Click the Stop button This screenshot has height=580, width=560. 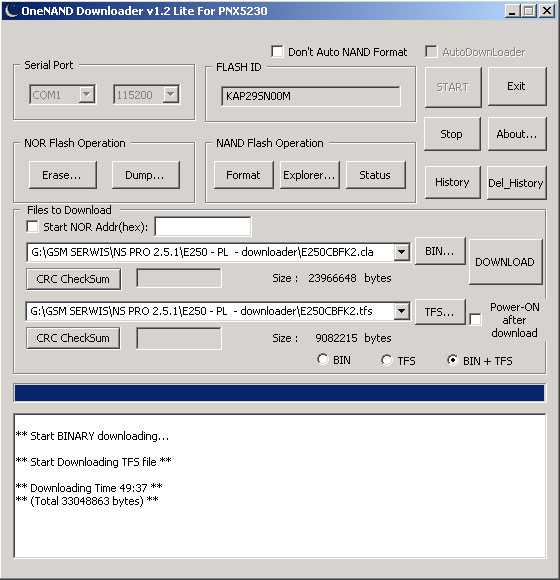pyautogui.click(x=452, y=134)
